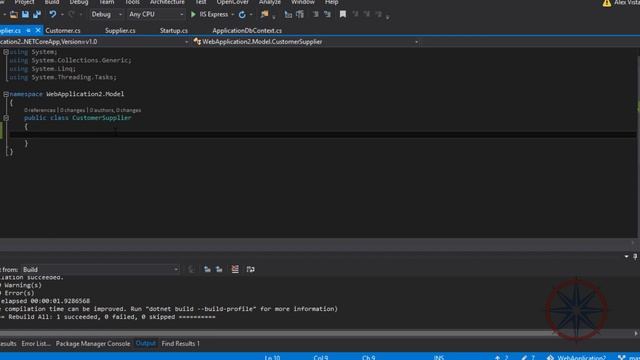Save the current file with Save icon

tap(25, 14)
